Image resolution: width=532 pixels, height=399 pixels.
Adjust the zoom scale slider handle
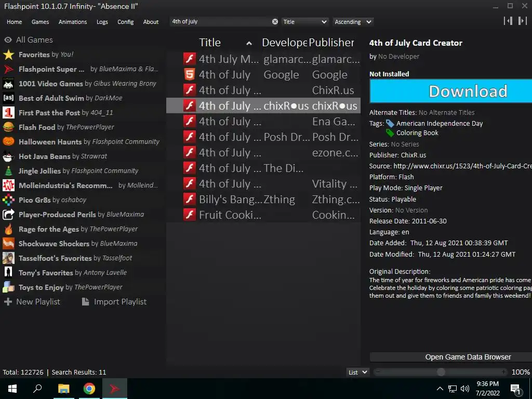click(441, 372)
